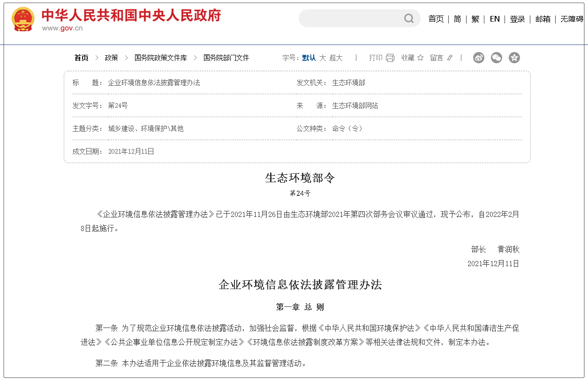This screenshot has height=380, width=588.
Task: Switch to traditional Chinese 繁
Action: (x=475, y=19)
